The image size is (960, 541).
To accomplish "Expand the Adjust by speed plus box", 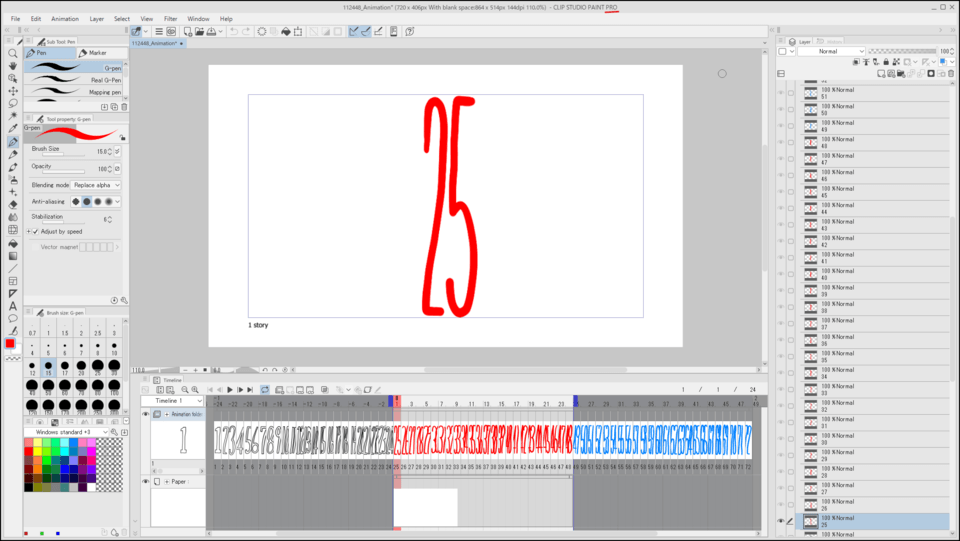I will point(28,231).
